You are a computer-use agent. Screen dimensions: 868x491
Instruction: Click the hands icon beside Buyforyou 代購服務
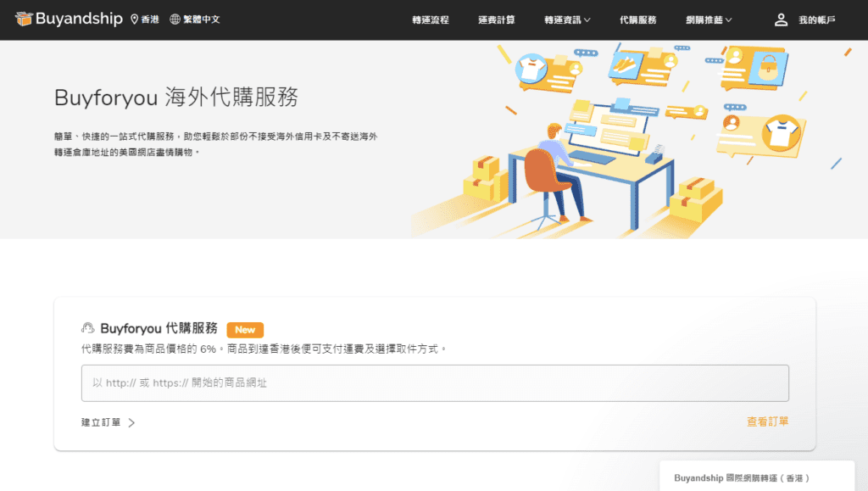tap(87, 329)
